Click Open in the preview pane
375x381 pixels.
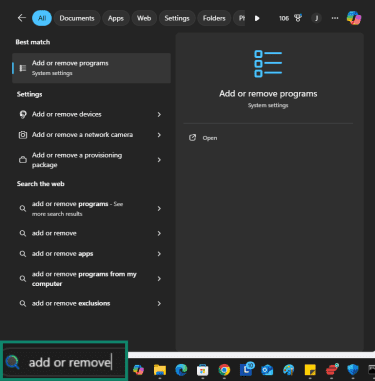210,138
